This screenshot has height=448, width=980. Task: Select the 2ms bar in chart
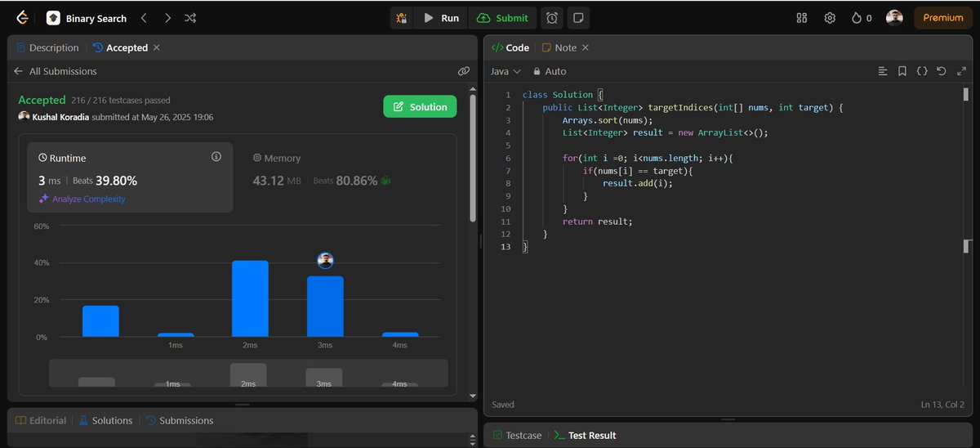[x=250, y=298]
